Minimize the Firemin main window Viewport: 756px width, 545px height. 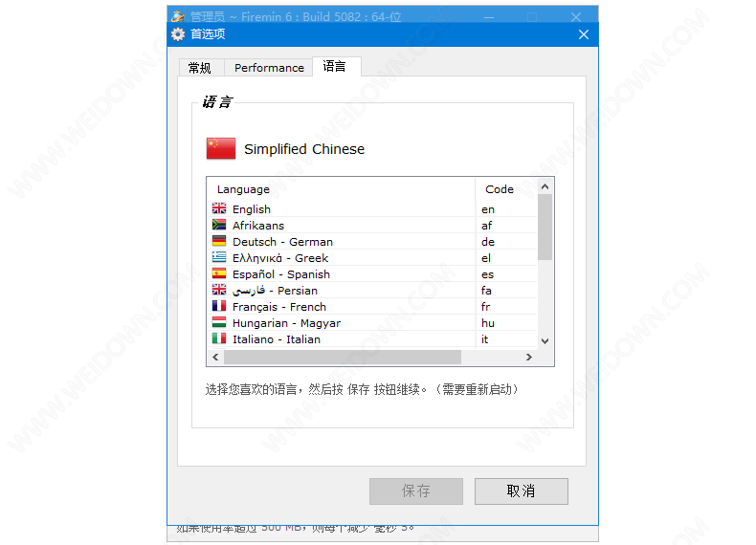(x=489, y=17)
